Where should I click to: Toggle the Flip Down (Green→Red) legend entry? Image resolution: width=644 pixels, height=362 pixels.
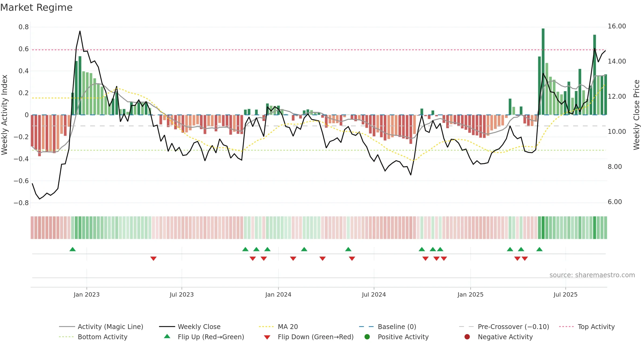pyautogui.click(x=309, y=337)
